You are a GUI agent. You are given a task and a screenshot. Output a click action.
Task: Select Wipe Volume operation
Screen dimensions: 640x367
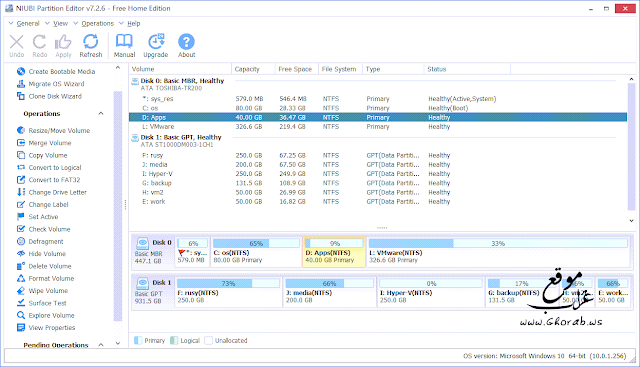42,291
